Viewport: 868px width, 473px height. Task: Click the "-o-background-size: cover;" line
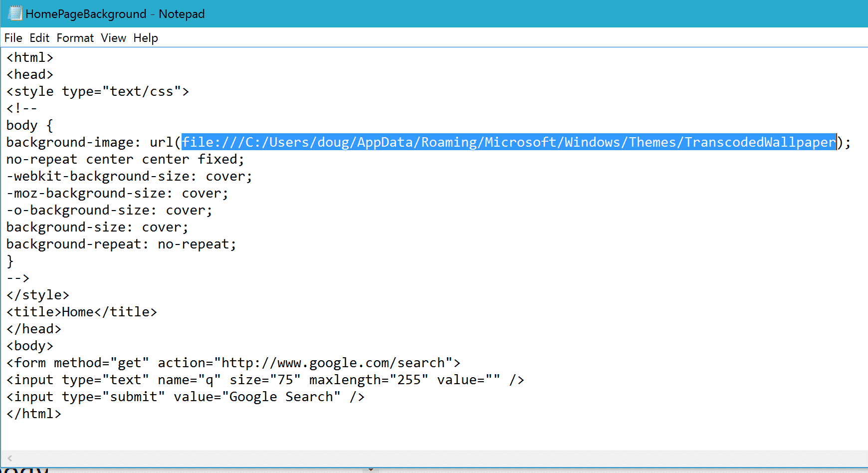coord(109,210)
